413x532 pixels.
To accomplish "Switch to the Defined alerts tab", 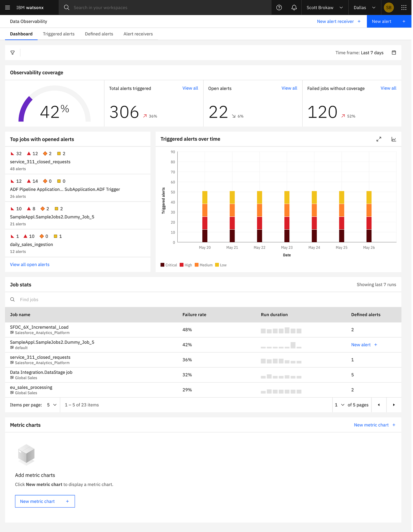I will pos(99,34).
